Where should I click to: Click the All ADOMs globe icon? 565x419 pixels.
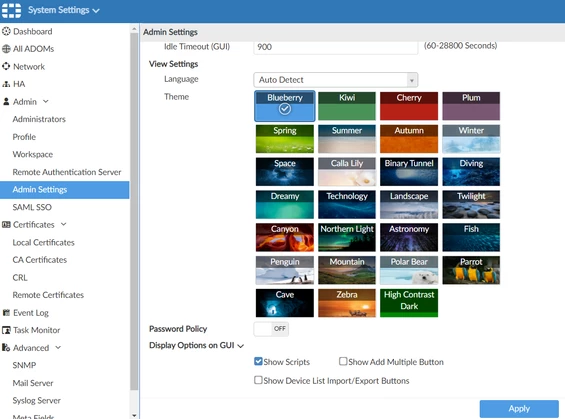click(6, 49)
